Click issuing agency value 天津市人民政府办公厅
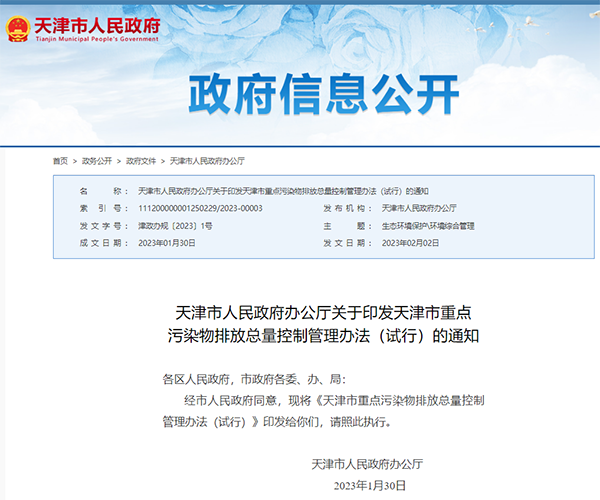600x500 pixels. click(418, 208)
